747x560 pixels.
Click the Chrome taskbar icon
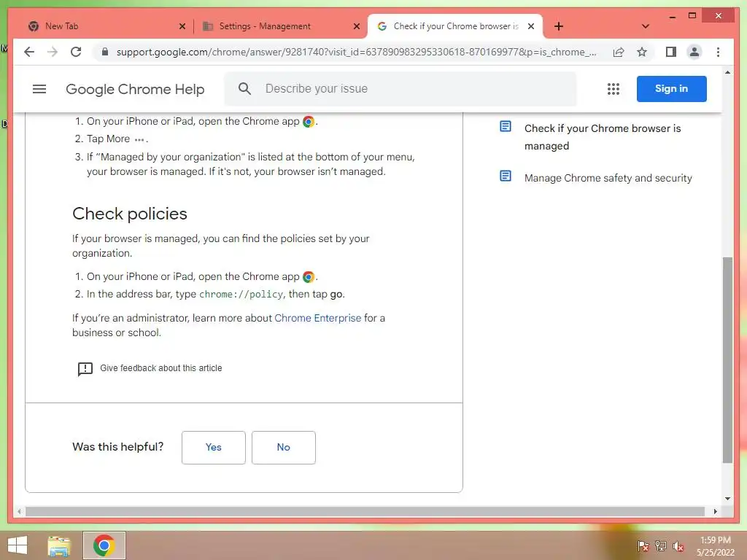click(x=104, y=545)
